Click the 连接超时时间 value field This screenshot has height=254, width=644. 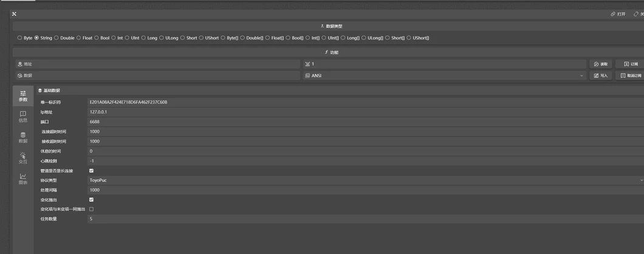366,131
